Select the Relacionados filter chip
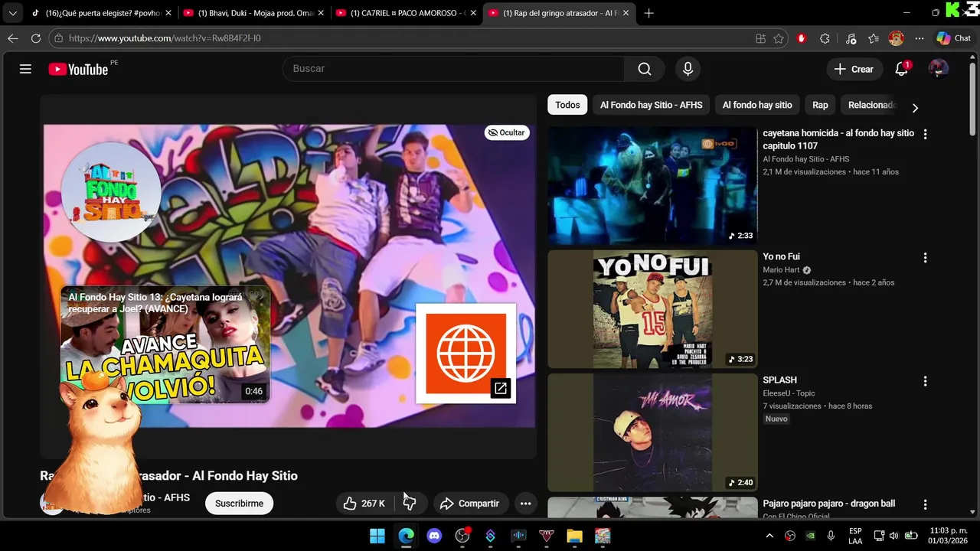 click(871, 105)
